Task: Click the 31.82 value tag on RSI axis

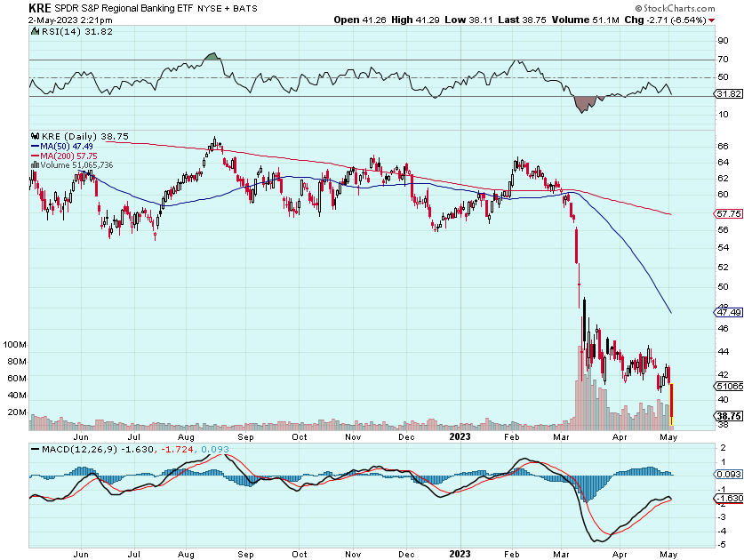Action: 729,94
